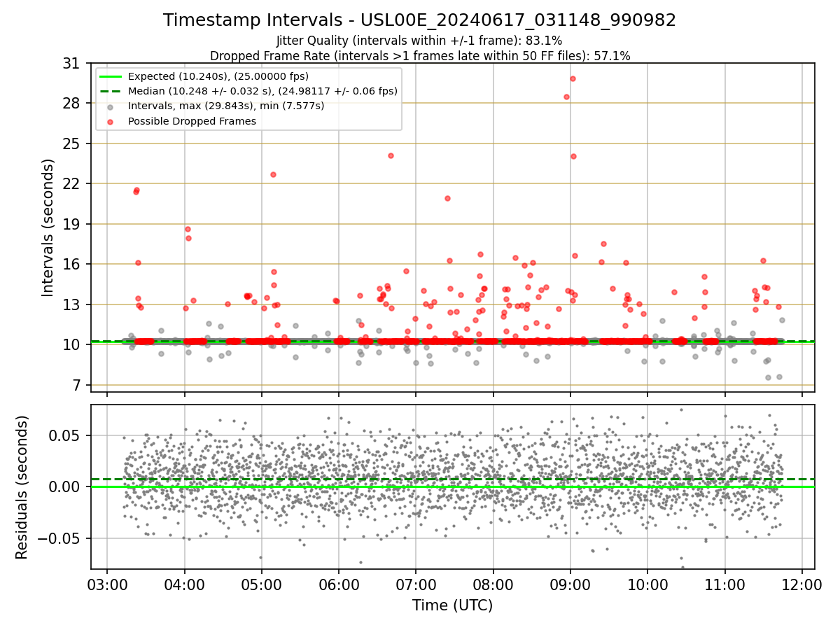
Task: Click the 0.00 tick on residuals axis
Action: pyautogui.click(x=66, y=486)
